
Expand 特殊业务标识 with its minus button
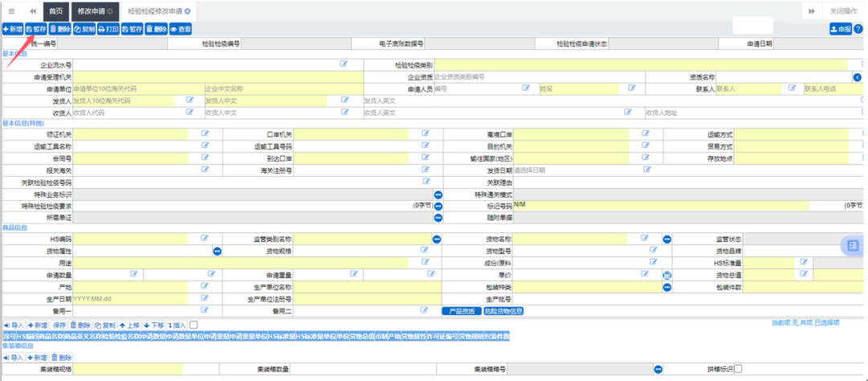tap(438, 195)
